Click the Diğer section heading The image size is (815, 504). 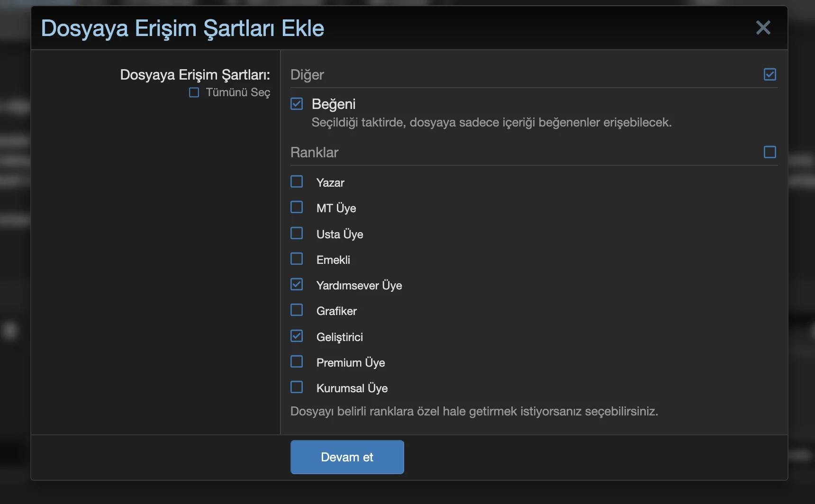click(307, 75)
